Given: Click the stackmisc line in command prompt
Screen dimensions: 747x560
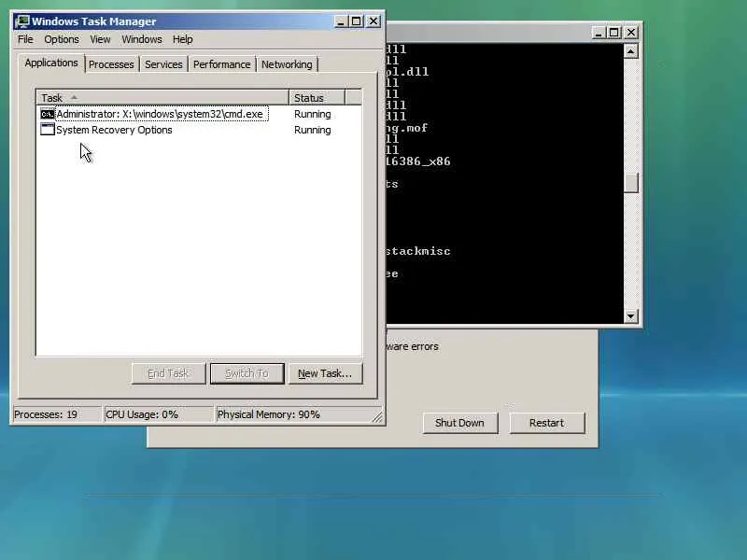Looking at the screenshot, I should pos(418,251).
